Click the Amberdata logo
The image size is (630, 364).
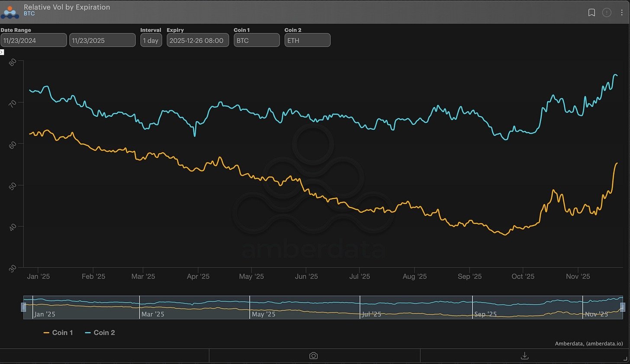tap(10, 12)
